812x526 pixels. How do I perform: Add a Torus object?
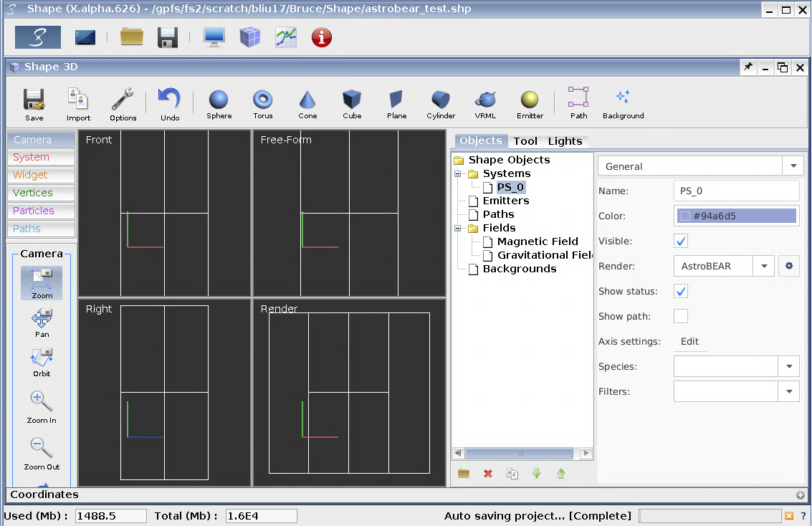pos(262,104)
